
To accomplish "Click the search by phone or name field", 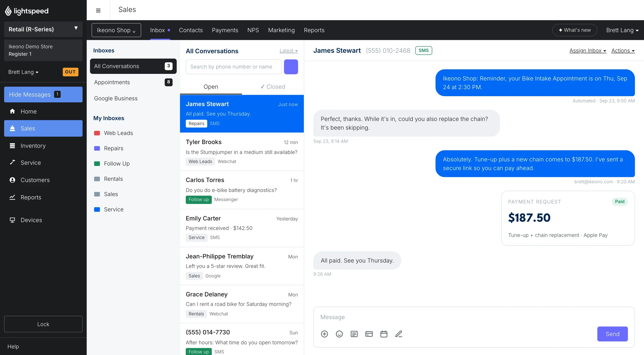I will point(233,67).
